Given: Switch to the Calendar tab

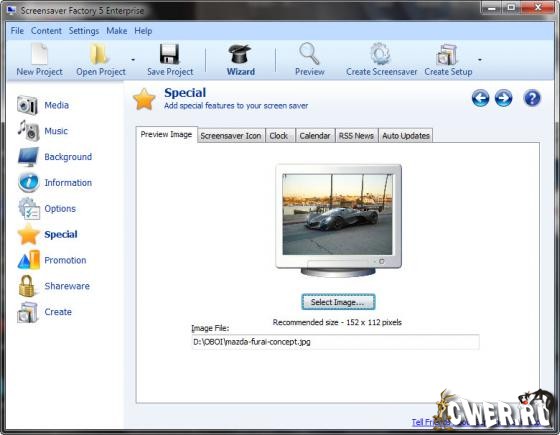Looking at the screenshot, I should pyautogui.click(x=315, y=136).
